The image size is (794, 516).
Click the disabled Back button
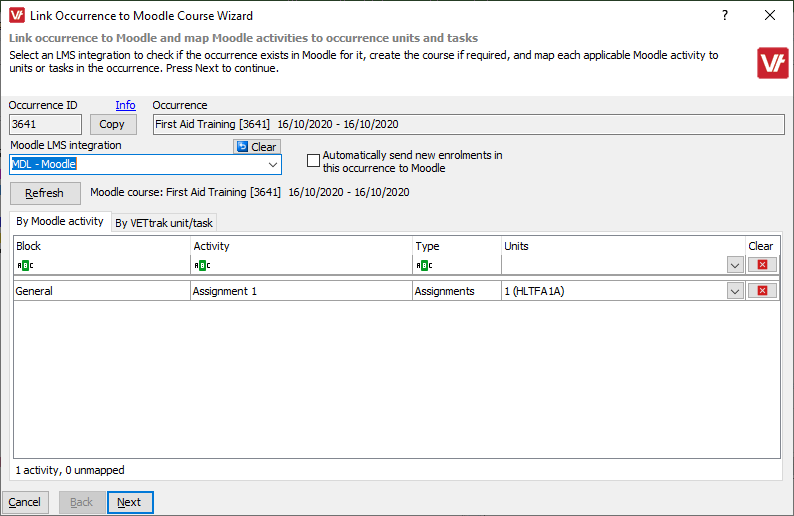click(82, 502)
